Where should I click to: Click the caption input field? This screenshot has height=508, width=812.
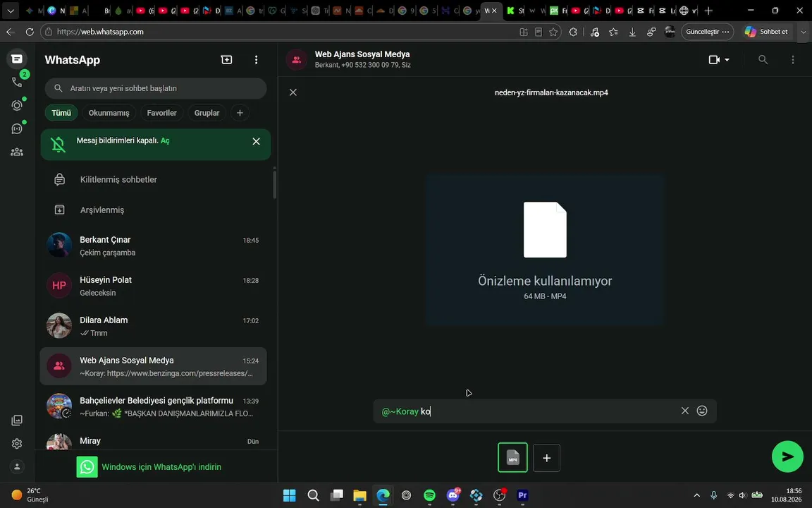[526, 411]
